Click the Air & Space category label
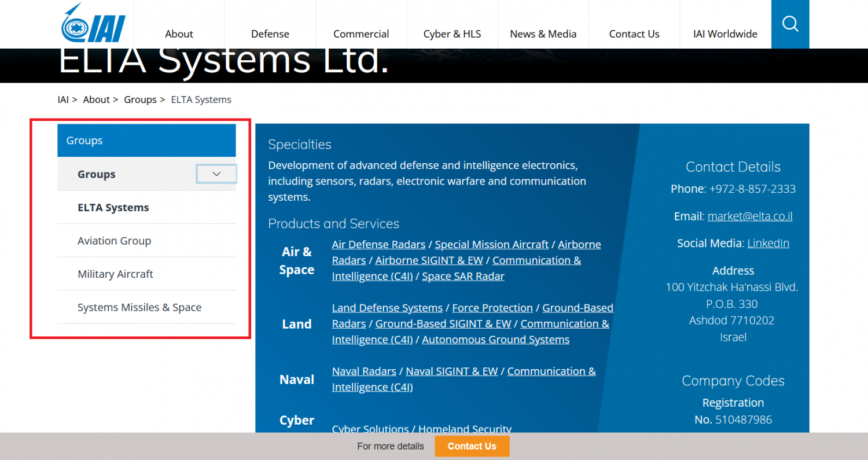Screen dimensions: 868x460 tap(297, 260)
